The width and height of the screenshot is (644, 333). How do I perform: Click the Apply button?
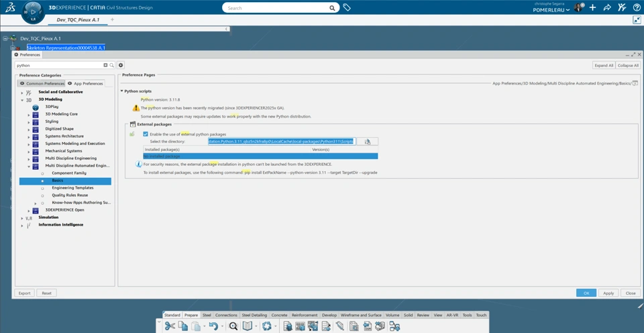(608, 293)
